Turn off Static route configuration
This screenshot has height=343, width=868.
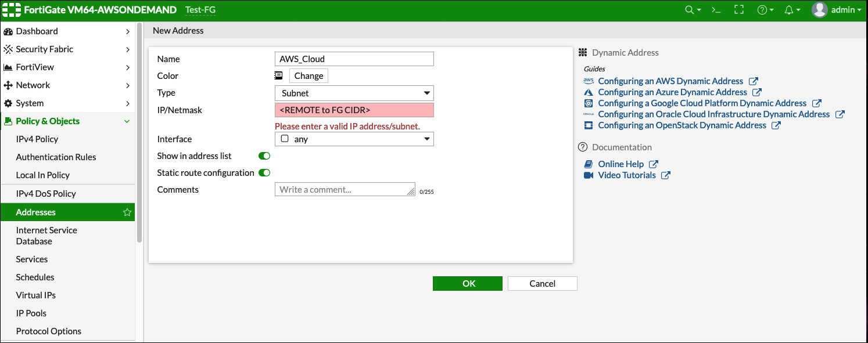[x=264, y=172]
